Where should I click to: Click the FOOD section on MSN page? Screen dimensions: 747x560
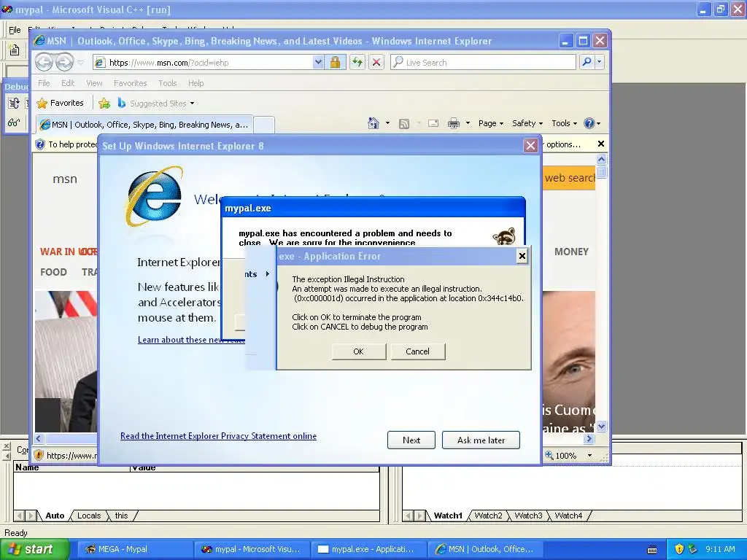point(53,272)
